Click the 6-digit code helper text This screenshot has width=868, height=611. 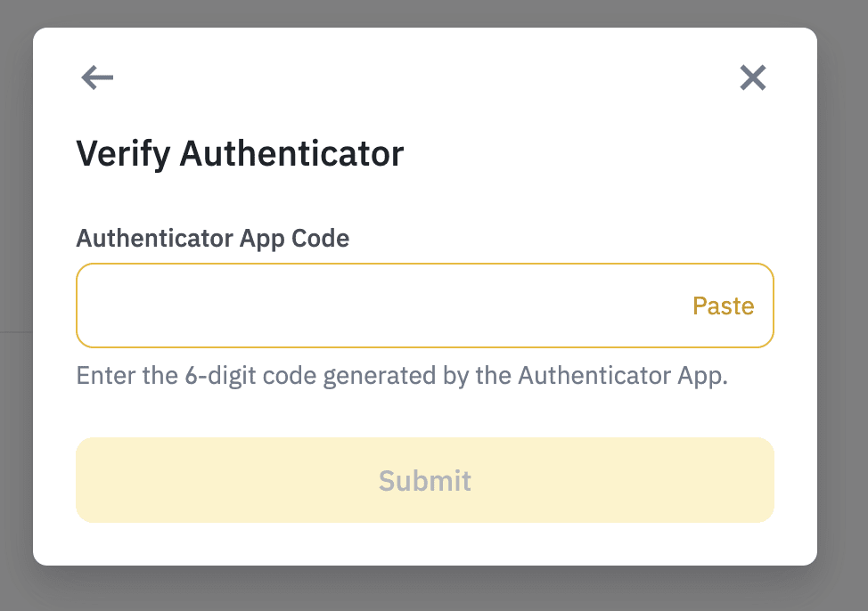coord(402,375)
